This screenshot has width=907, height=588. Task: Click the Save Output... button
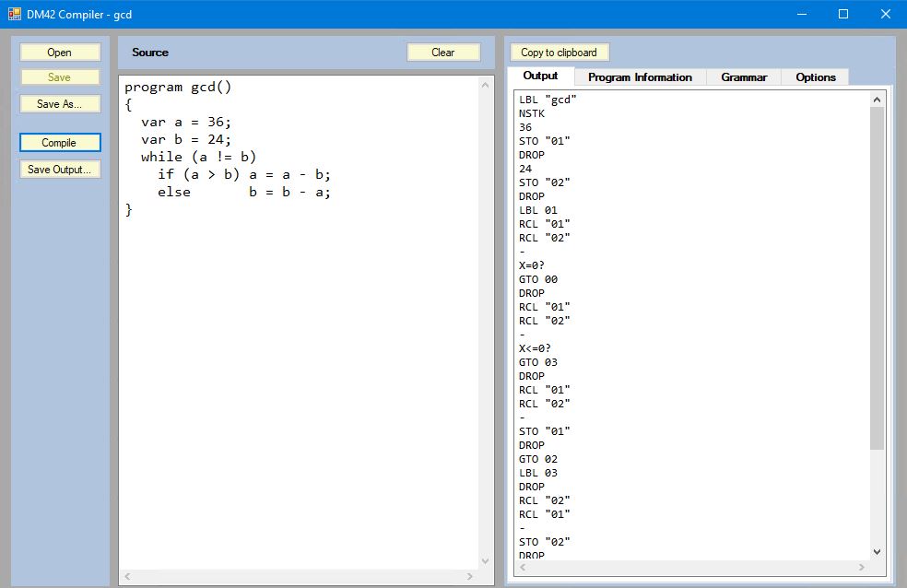point(60,170)
